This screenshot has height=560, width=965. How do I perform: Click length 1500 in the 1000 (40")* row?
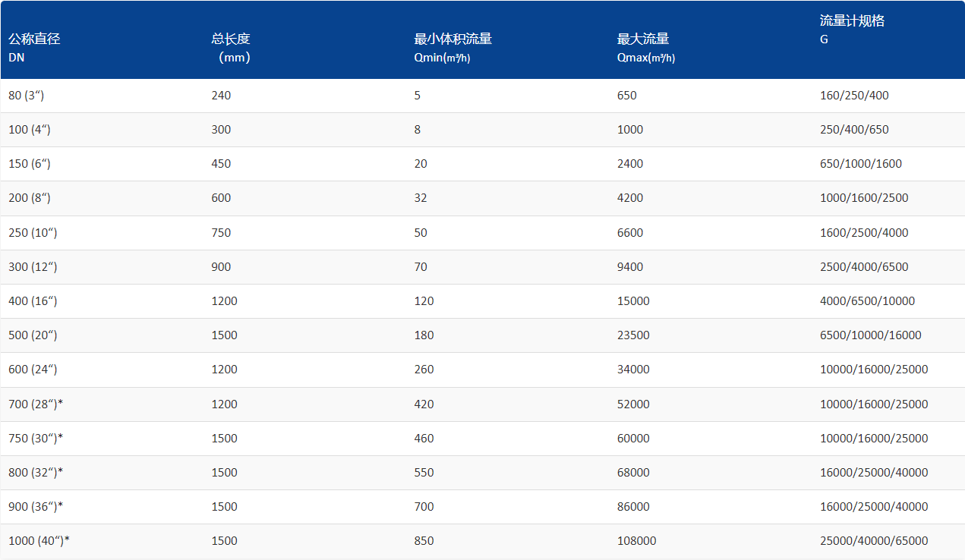pos(224,541)
